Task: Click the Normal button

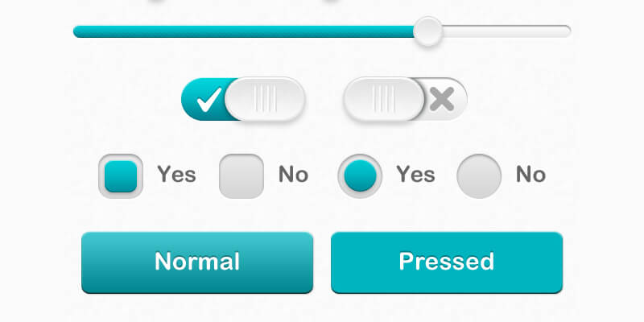Action: [x=197, y=262]
